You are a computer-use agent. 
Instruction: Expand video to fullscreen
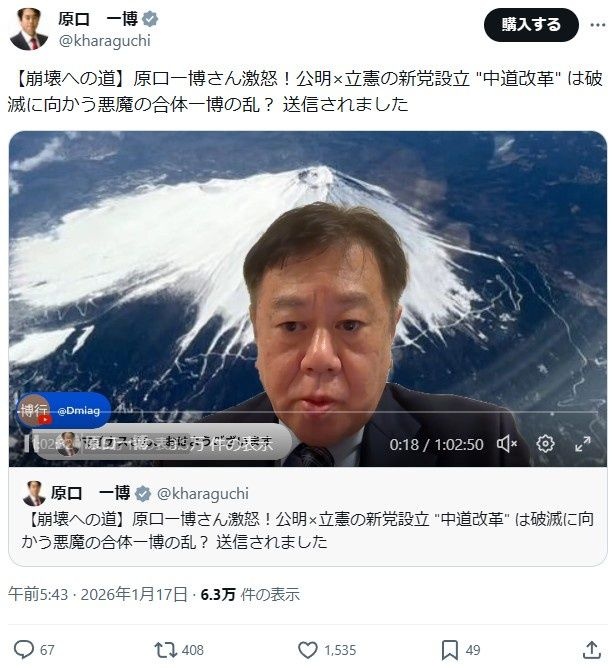tap(582, 444)
